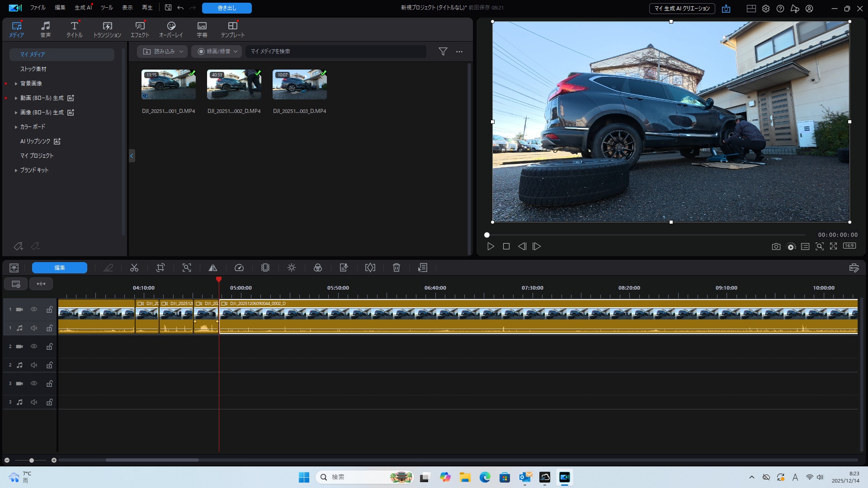868x488 pixels.
Task: Open the 読み込み import dropdown
Action: [163, 52]
